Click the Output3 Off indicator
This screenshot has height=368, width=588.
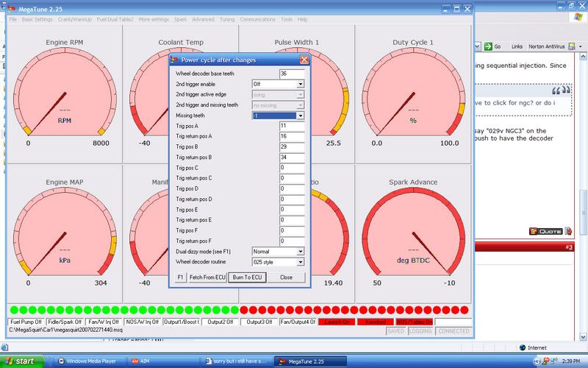[x=259, y=322]
